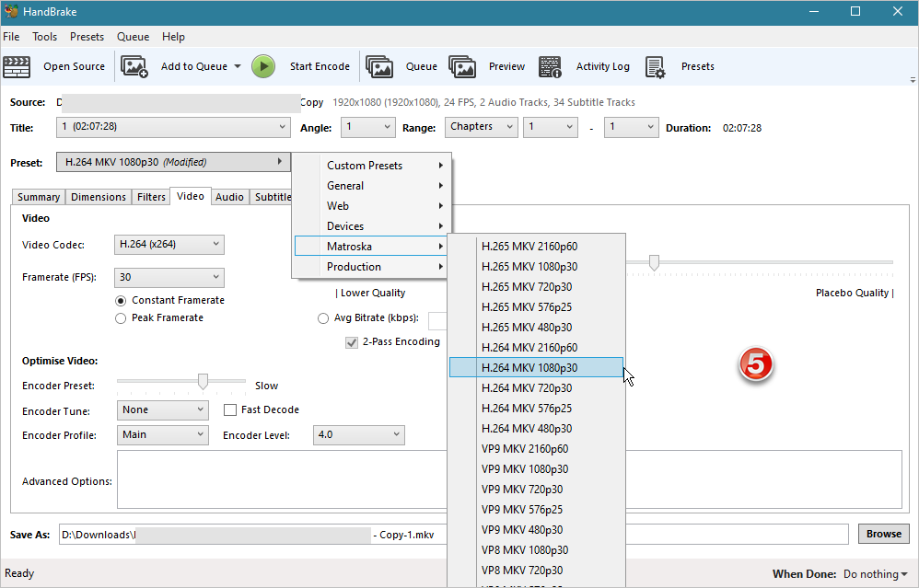The height and width of the screenshot is (588, 919).
Task: Click the Open Source label
Action: click(74, 67)
